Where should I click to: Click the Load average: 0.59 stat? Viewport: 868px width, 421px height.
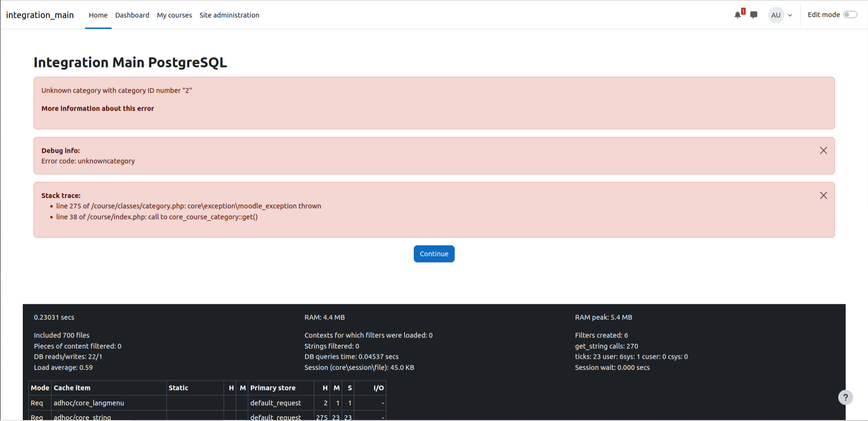click(x=63, y=368)
